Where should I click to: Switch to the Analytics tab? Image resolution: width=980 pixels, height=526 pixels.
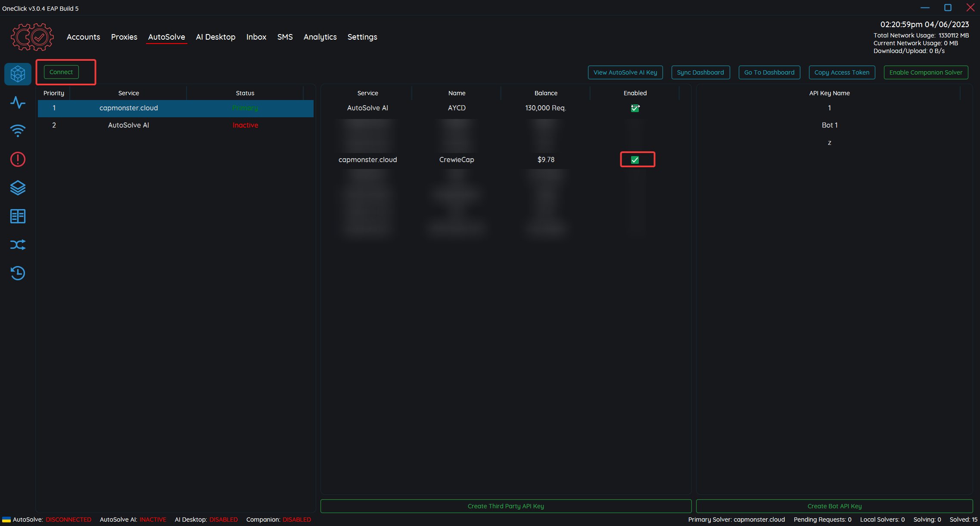[320, 37]
